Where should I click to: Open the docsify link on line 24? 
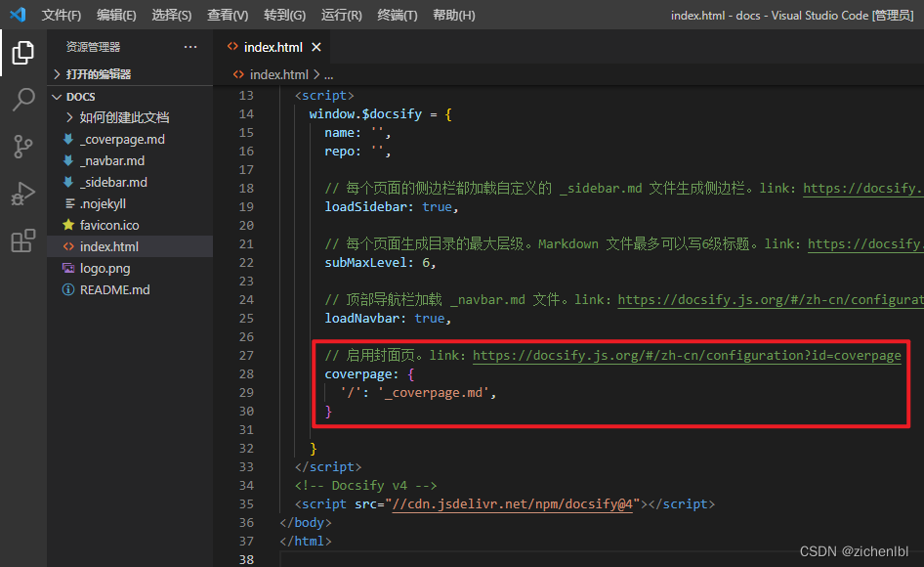coord(771,300)
